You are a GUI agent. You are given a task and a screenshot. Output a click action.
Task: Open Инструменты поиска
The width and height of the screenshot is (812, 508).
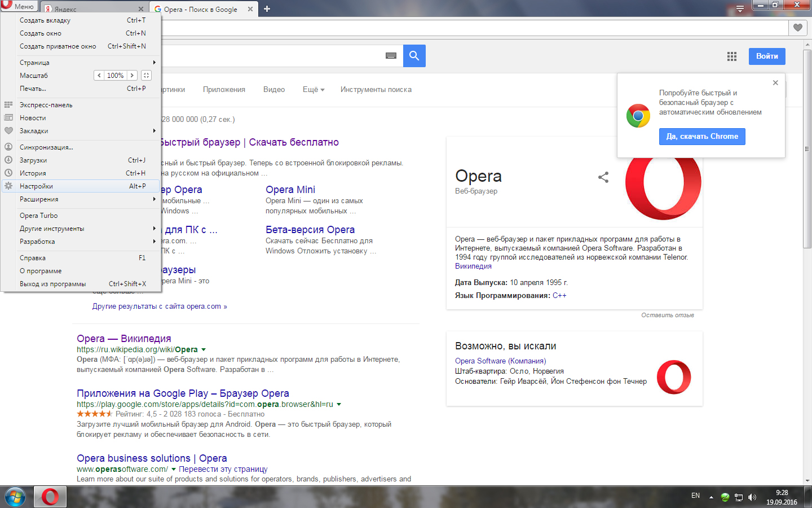(376, 90)
